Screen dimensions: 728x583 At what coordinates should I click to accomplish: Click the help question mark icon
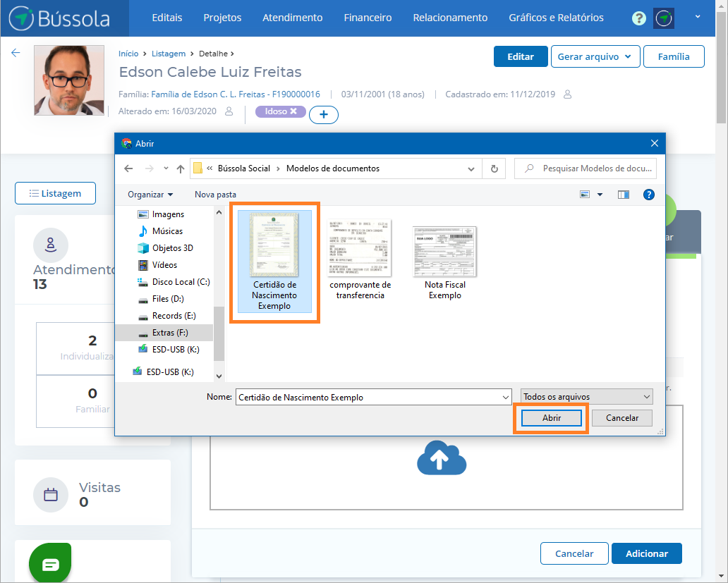point(638,18)
